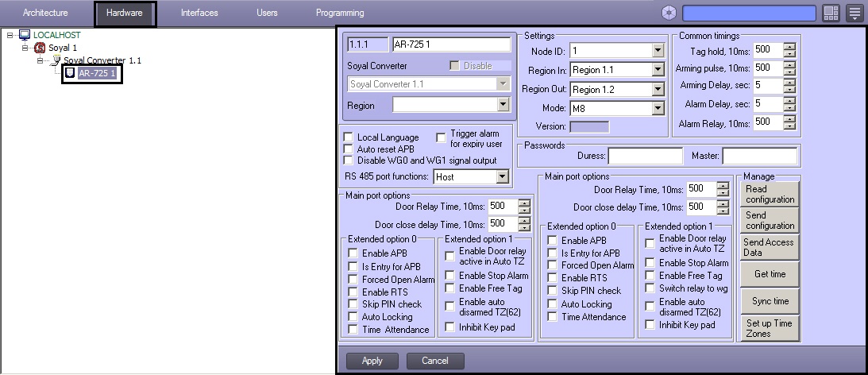Click Get time button
Viewport: 868px width, 375px height.
click(x=770, y=274)
